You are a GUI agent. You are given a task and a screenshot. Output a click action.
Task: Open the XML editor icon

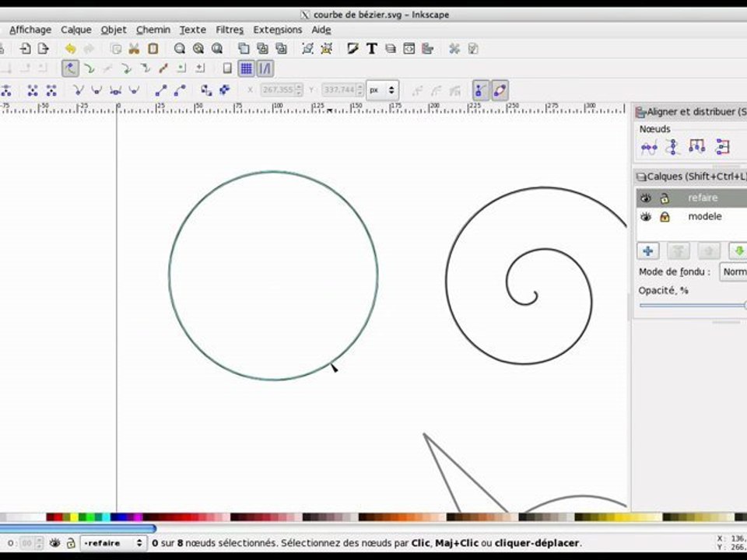pos(409,48)
